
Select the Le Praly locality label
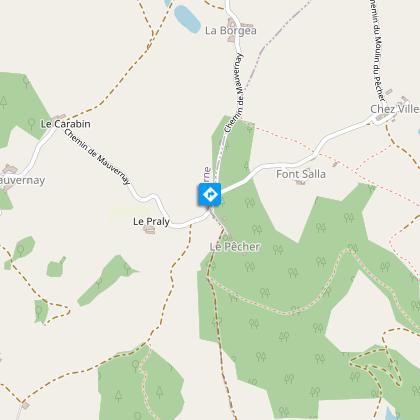point(151,221)
